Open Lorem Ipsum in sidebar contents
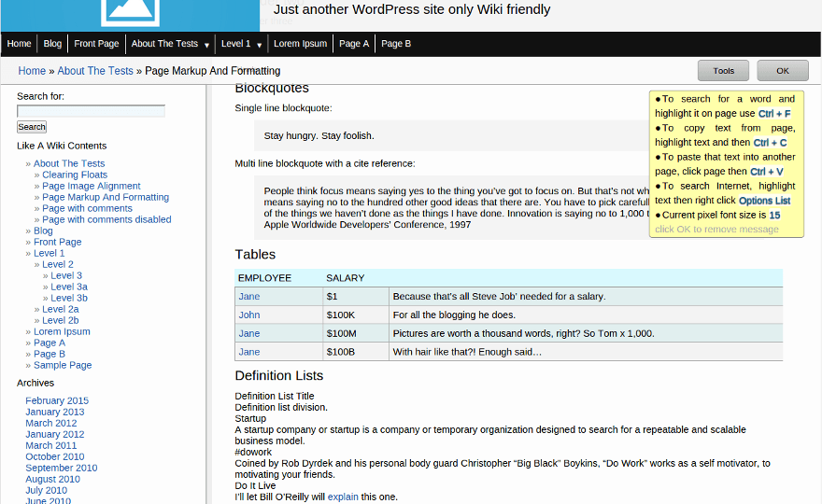Screen dimensions: 822x504 [x=62, y=331]
